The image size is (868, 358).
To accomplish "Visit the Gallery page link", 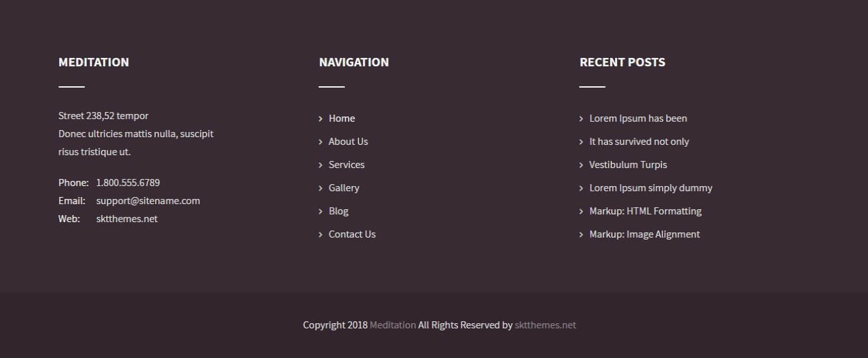I will pos(344,188).
